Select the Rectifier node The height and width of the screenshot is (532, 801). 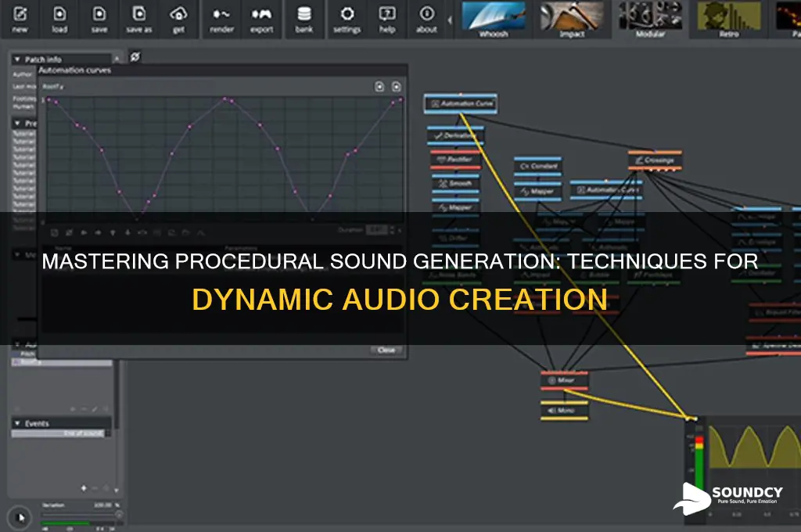click(x=456, y=160)
